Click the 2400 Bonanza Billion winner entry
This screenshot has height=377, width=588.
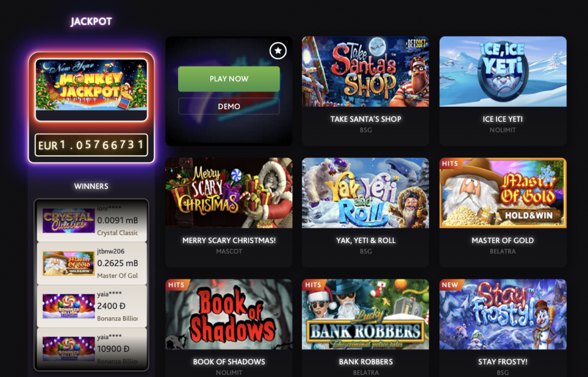92,306
